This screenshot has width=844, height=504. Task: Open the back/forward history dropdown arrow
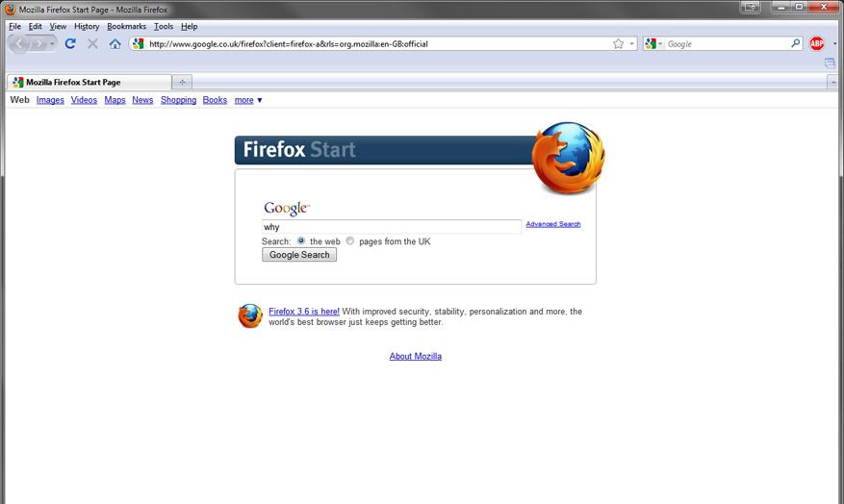pyautogui.click(x=52, y=44)
